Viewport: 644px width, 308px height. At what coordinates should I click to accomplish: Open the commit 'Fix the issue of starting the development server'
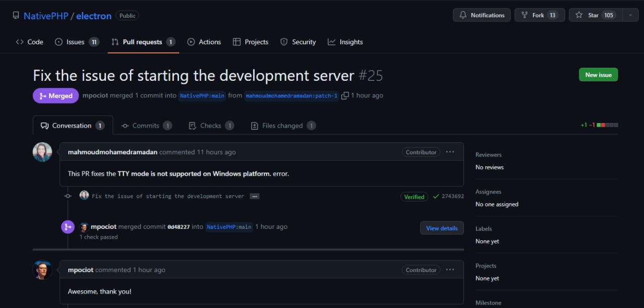(x=168, y=196)
